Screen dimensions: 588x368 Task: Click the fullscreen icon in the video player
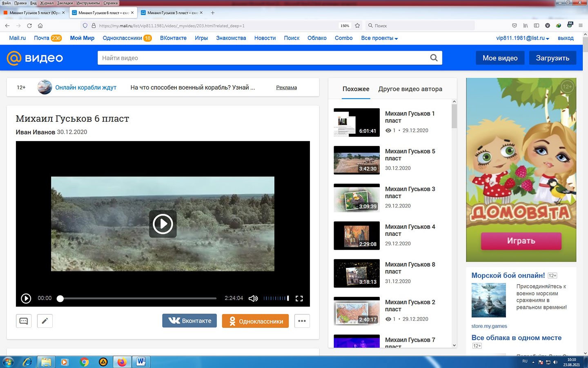299,298
